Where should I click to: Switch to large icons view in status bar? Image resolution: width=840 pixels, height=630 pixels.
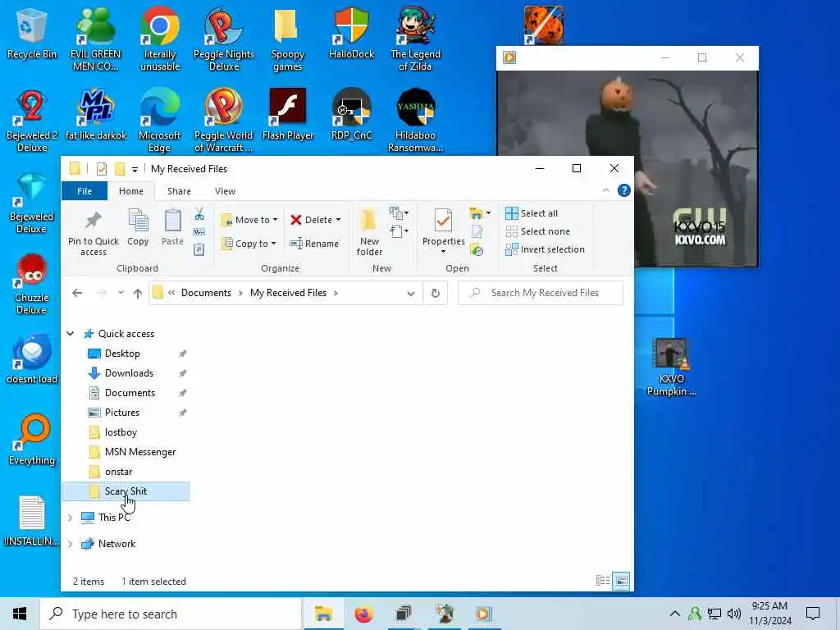pos(621,581)
